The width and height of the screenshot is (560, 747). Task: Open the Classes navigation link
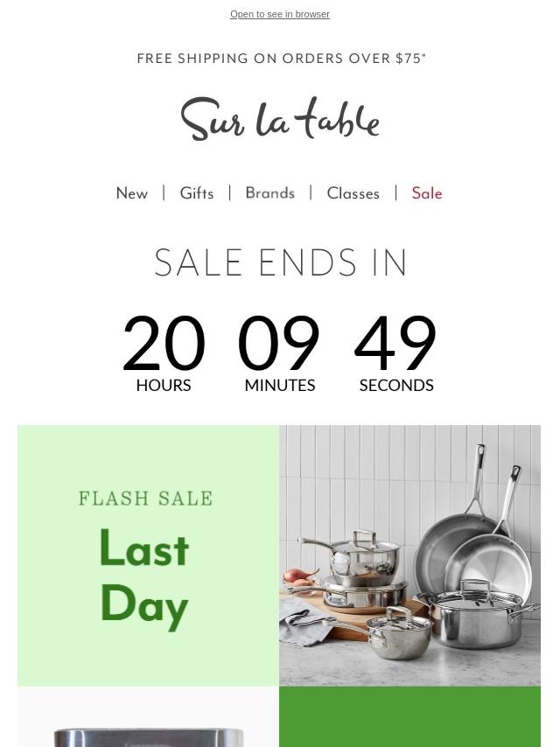pos(353,193)
